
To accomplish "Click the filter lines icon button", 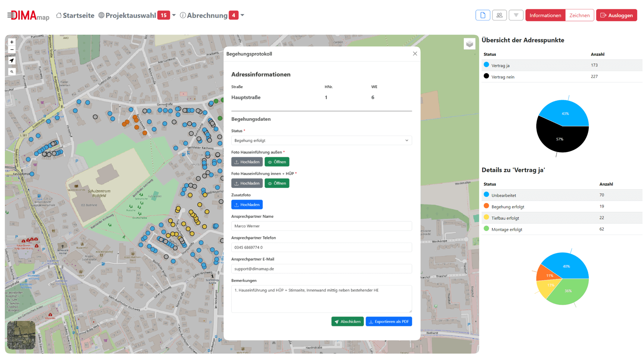I will click(x=516, y=15).
